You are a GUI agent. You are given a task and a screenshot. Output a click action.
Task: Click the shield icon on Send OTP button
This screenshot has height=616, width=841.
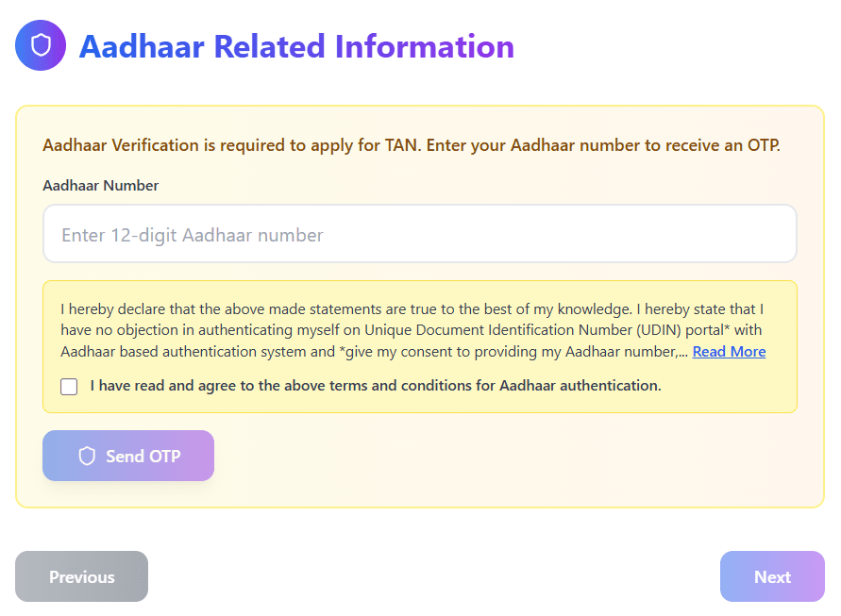[87, 457]
